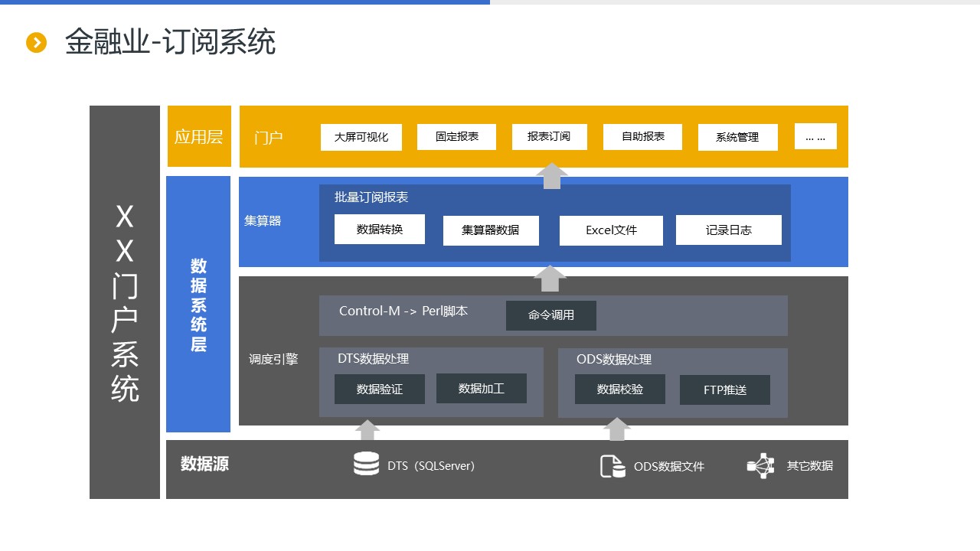Click the up arrow pointing into 门户 bar
The image size is (980, 551).
pyautogui.click(x=551, y=176)
